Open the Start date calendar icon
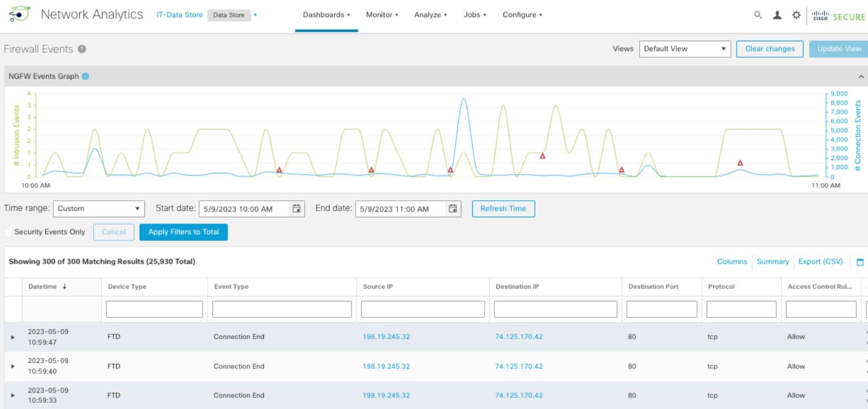Screen dimensions: 868x409 tap(297, 209)
